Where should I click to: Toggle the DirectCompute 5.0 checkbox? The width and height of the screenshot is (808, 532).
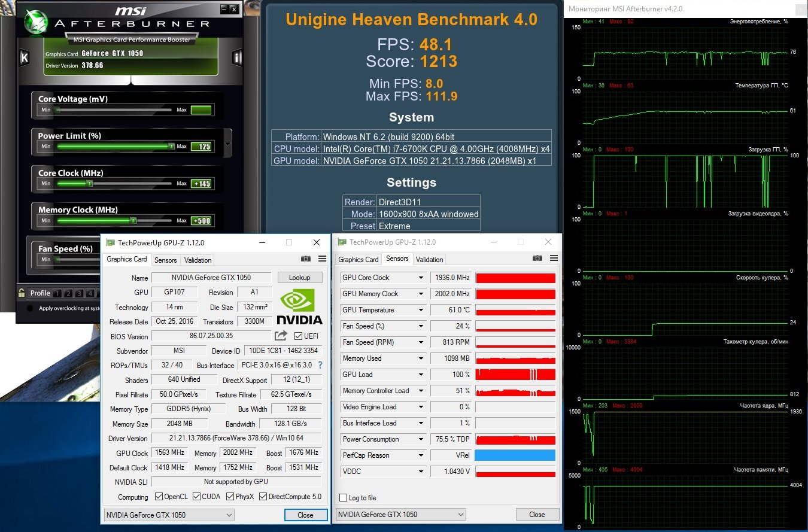pyautogui.click(x=263, y=497)
